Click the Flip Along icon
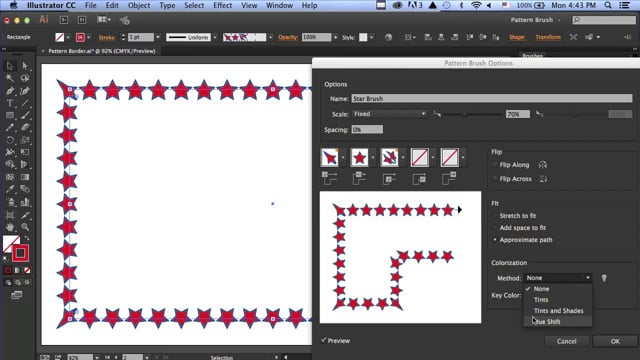The image size is (640, 360). click(542, 165)
